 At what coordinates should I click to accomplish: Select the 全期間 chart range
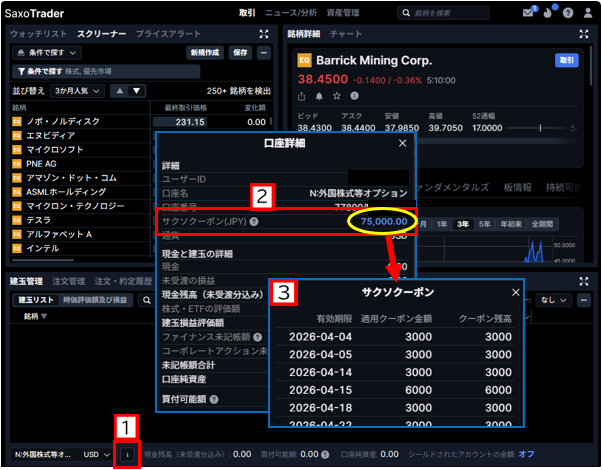(x=542, y=224)
